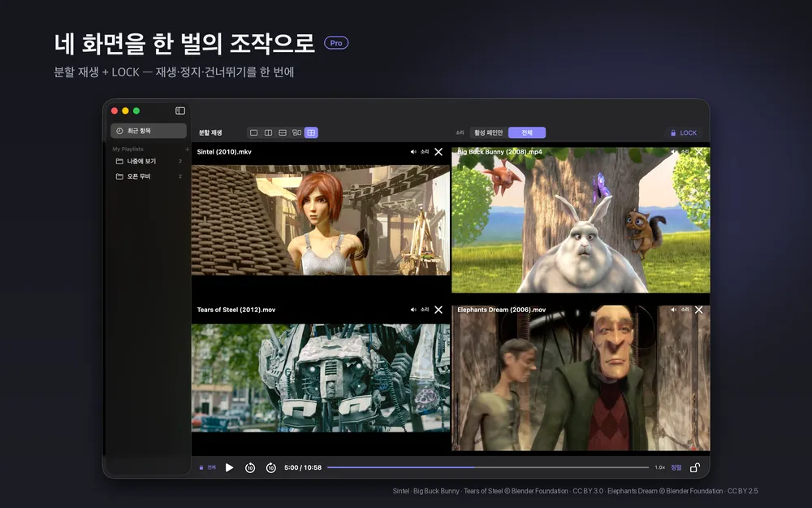
Task: Close the Big Buck Bunny pane
Action: click(698, 152)
